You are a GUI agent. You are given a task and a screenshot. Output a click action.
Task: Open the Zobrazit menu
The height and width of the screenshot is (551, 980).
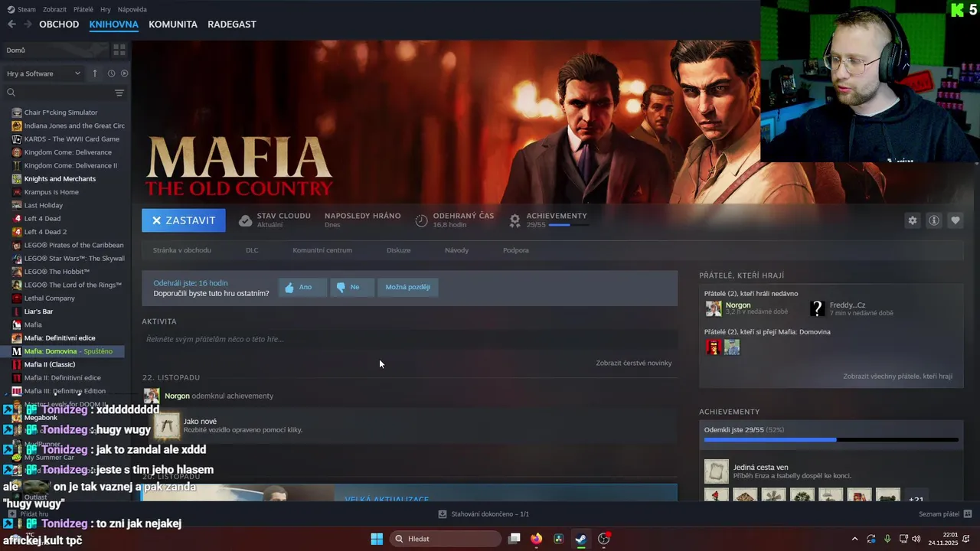click(x=54, y=9)
